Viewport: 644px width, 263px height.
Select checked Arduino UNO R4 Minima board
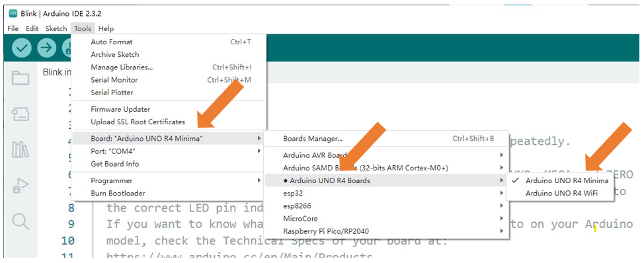[560, 180]
